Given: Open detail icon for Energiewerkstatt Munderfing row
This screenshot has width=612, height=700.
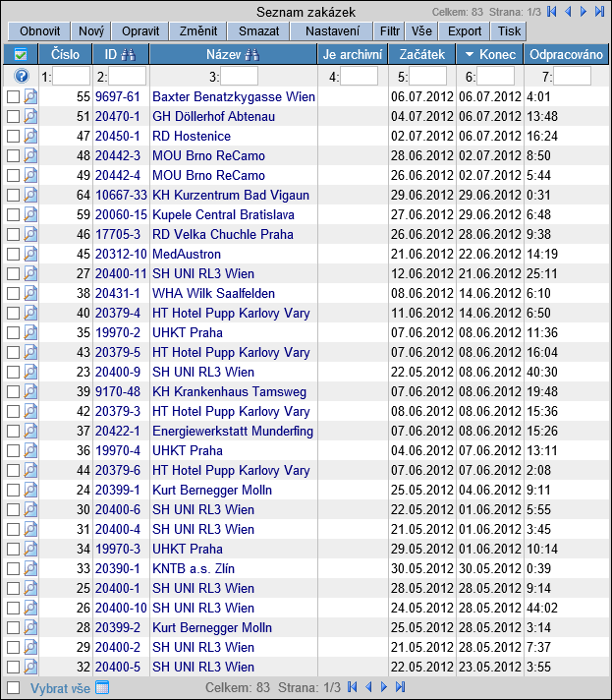Looking at the screenshot, I should [30, 431].
